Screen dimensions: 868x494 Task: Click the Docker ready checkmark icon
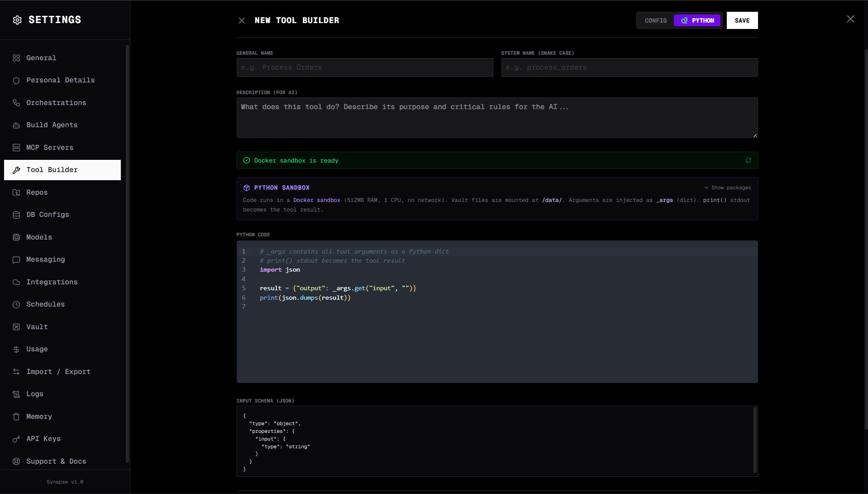[247, 160]
